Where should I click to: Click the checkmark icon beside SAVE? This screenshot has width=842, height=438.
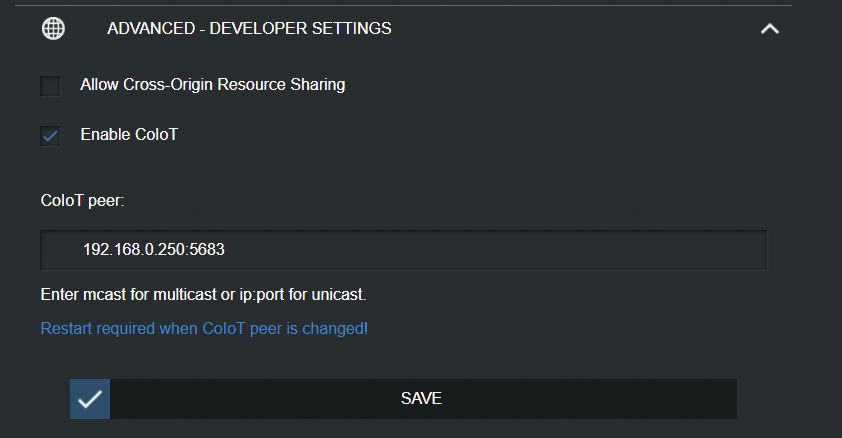[x=90, y=398]
